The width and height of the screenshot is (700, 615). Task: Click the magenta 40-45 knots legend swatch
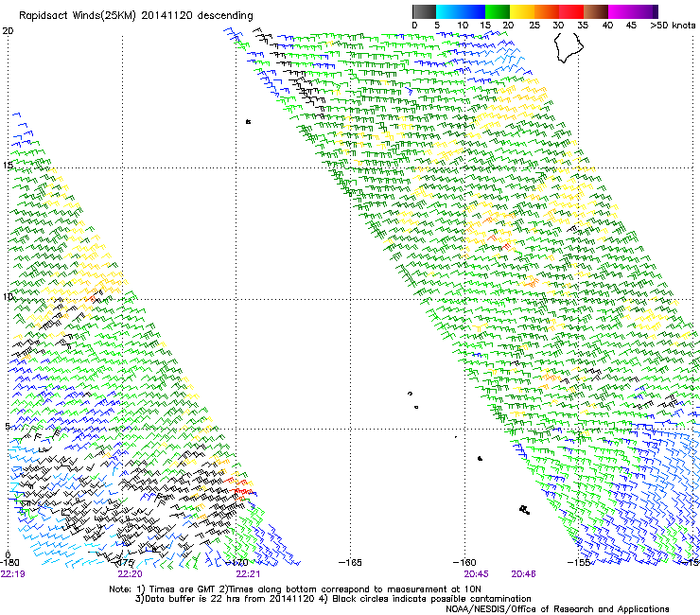coord(621,11)
